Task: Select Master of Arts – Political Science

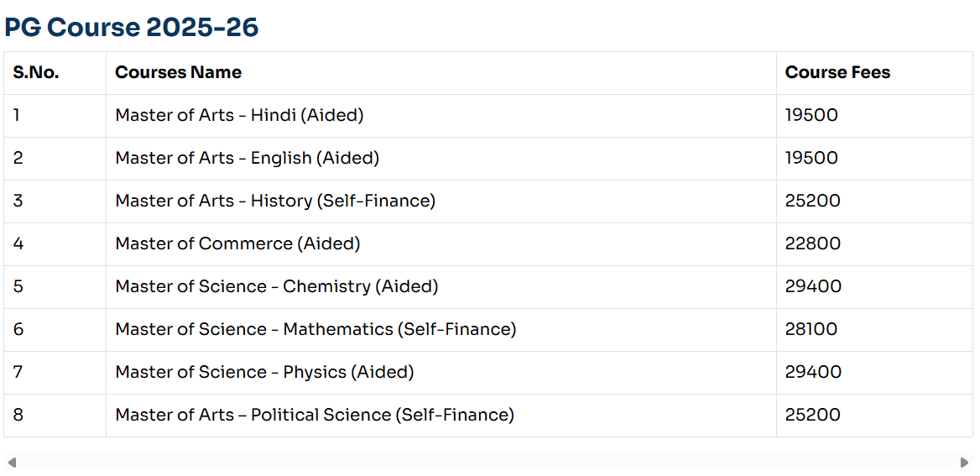Action: (x=315, y=416)
